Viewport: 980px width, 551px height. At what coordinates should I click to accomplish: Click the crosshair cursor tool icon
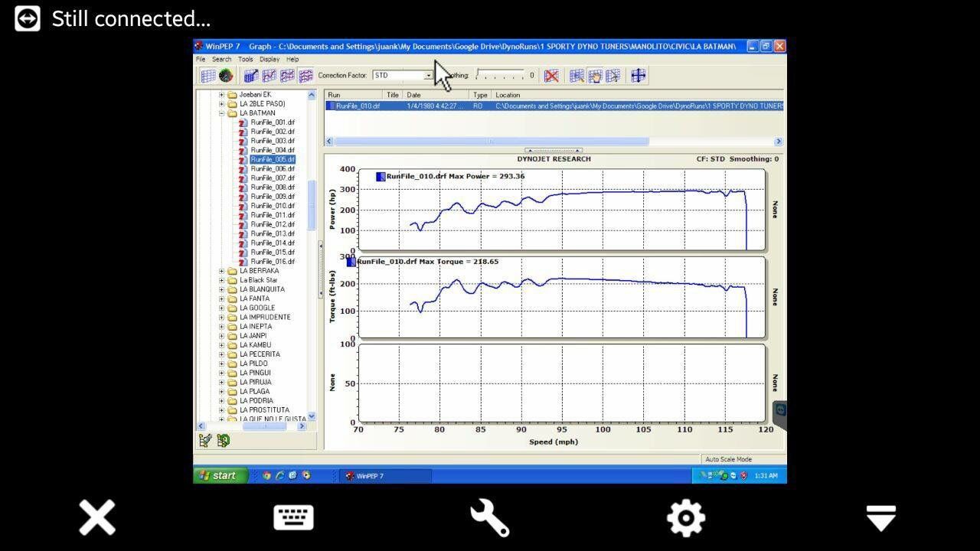(638, 76)
